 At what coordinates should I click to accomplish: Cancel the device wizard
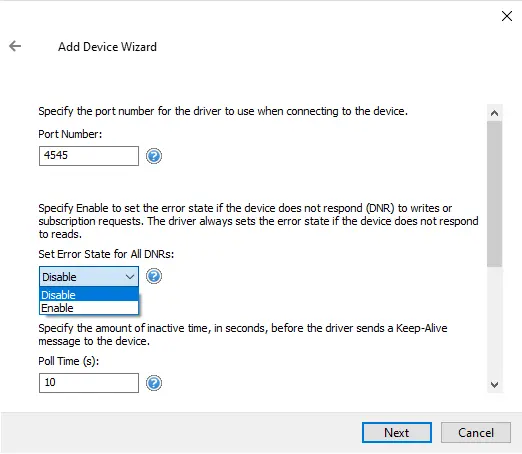(476, 433)
